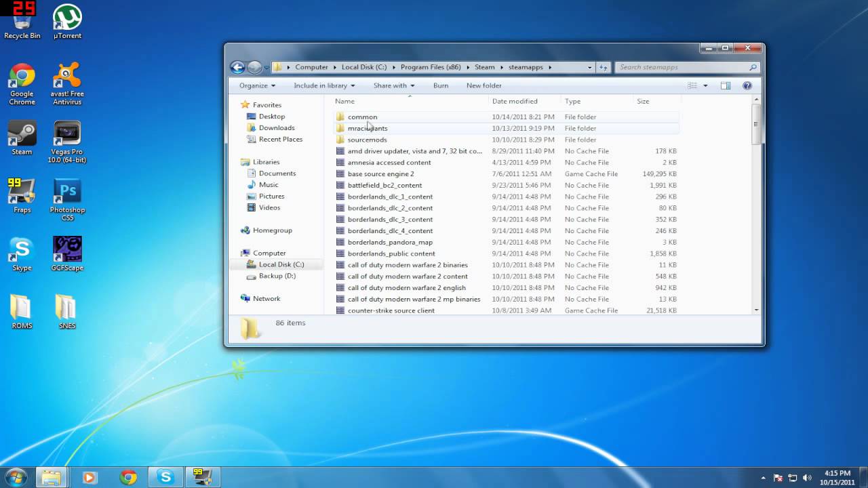Click the address bar refresh button
The width and height of the screenshot is (868, 488).
coord(604,67)
